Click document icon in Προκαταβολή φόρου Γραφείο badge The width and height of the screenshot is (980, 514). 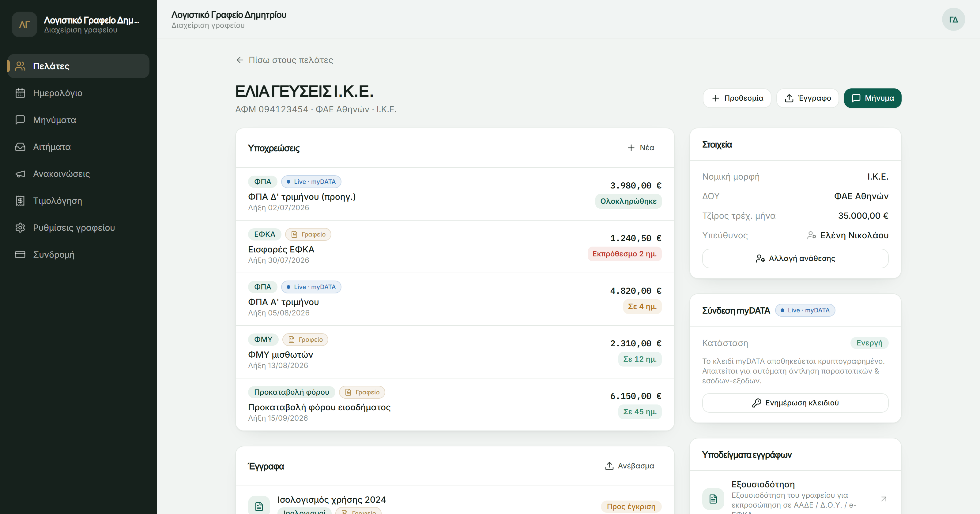[348, 392]
